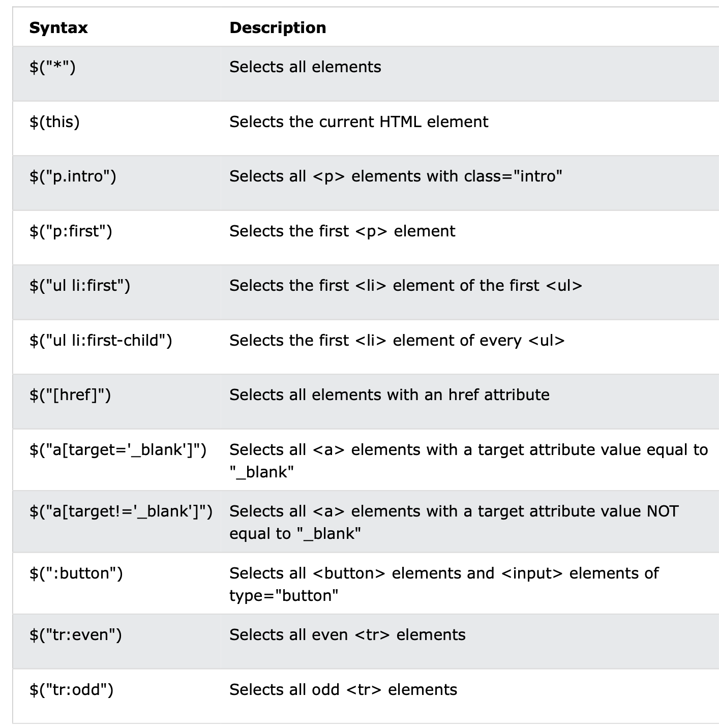Click the $("p.intro") syntax cell
The width and height of the screenshot is (719, 728).
[73, 176]
